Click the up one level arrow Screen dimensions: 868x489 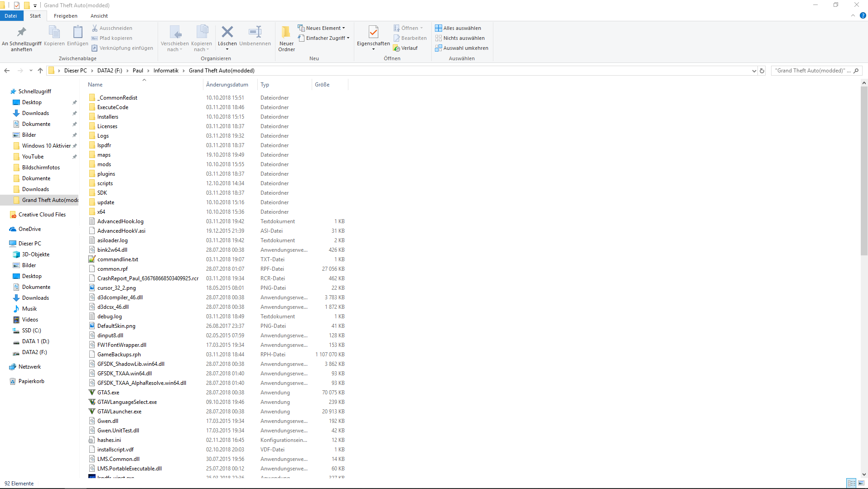tap(40, 71)
